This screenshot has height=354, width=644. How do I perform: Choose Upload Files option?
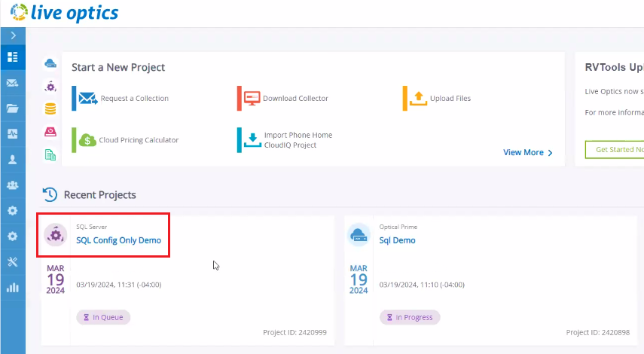pyautogui.click(x=450, y=99)
